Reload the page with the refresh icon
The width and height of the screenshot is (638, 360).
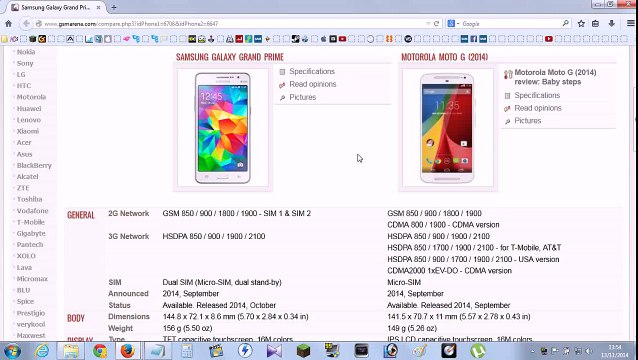click(x=436, y=24)
